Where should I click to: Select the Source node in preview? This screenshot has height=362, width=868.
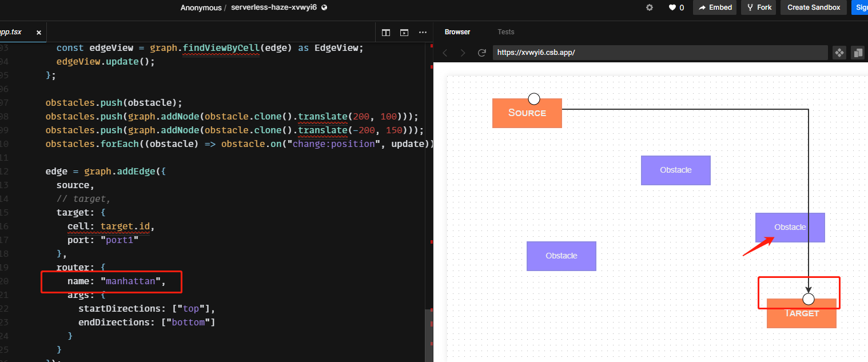point(527,113)
